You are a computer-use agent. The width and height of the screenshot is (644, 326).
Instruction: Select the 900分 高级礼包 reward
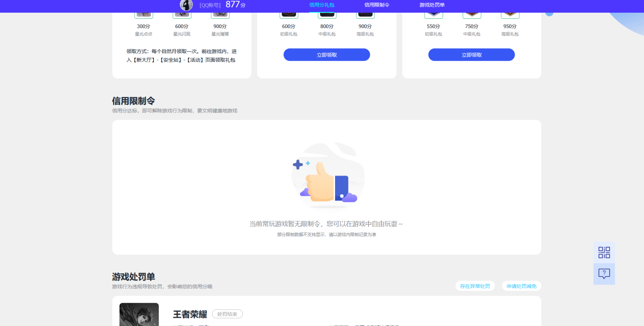coord(365,25)
